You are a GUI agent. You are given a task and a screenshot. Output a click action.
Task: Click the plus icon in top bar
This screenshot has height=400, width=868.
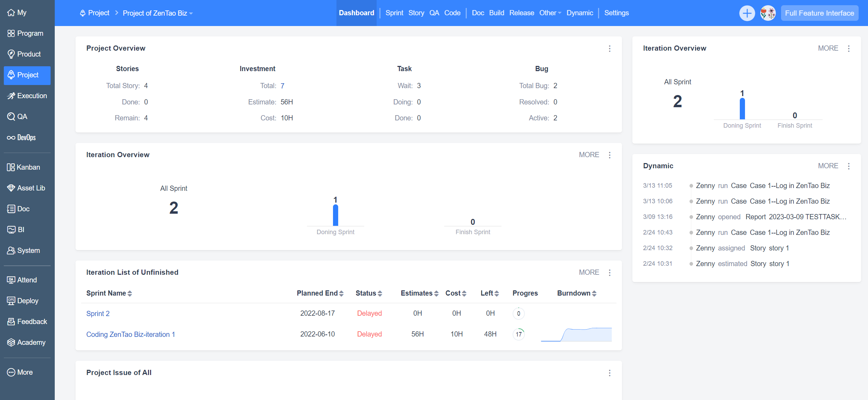(747, 13)
